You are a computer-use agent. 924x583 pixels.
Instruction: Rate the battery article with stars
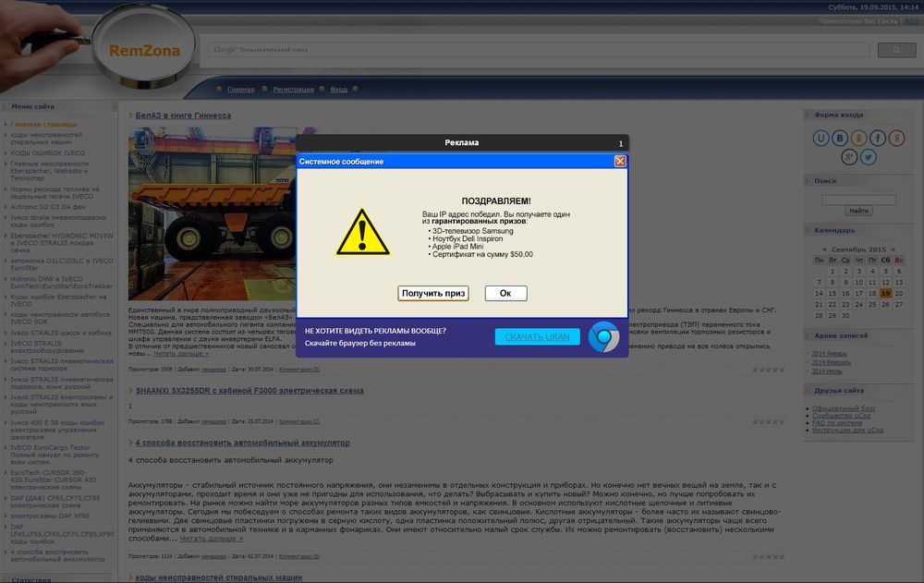(769, 556)
